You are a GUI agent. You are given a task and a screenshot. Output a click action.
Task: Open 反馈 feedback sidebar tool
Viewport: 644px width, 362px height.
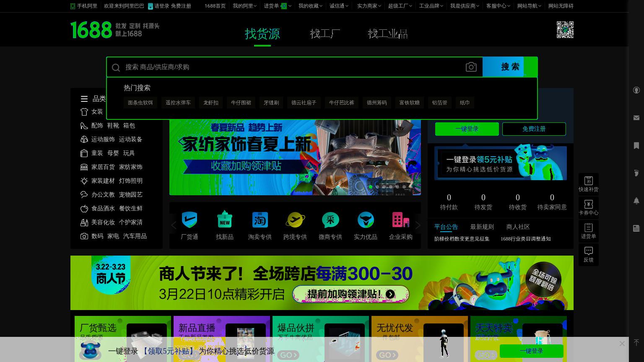coord(589,255)
